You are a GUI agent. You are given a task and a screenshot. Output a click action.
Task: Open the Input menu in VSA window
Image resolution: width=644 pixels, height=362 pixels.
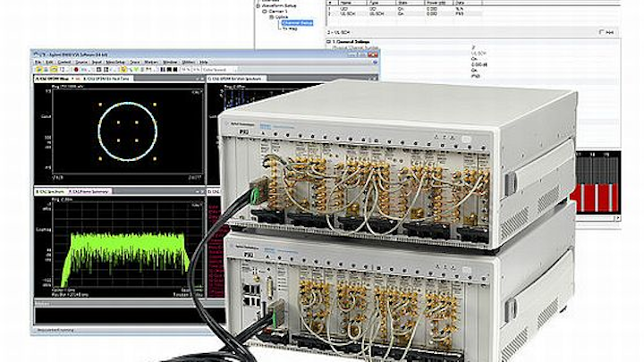click(97, 62)
